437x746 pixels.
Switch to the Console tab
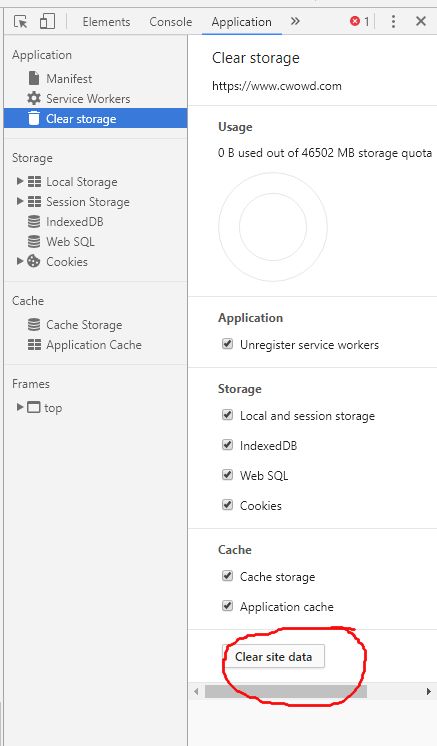(x=171, y=22)
